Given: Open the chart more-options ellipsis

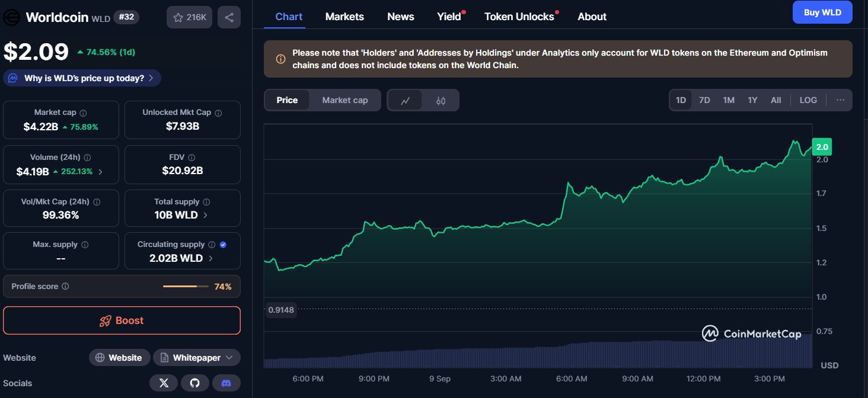Looking at the screenshot, I should click(x=840, y=100).
